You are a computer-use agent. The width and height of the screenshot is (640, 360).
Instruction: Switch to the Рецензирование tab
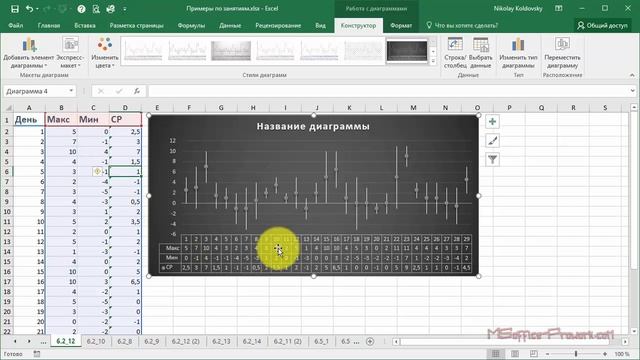[278, 25]
